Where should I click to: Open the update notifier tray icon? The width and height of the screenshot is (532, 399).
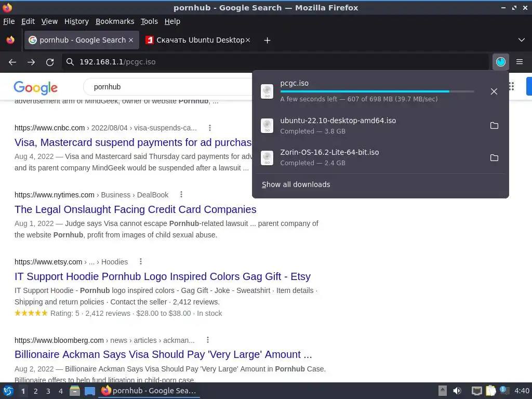click(x=504, y=391)
